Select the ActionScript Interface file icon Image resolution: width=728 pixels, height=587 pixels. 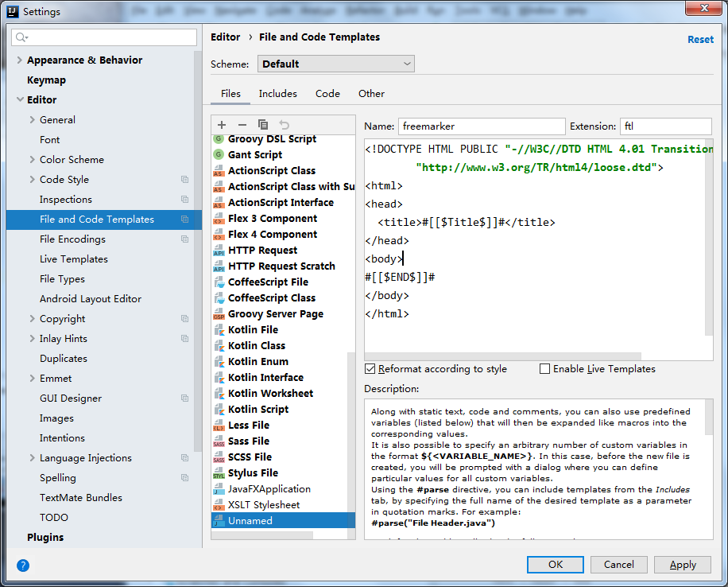(219, 202)
